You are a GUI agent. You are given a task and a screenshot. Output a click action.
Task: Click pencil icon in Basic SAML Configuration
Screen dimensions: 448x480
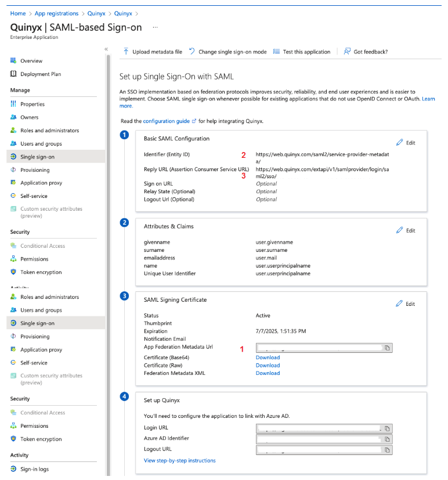click(x=399, y=142)
